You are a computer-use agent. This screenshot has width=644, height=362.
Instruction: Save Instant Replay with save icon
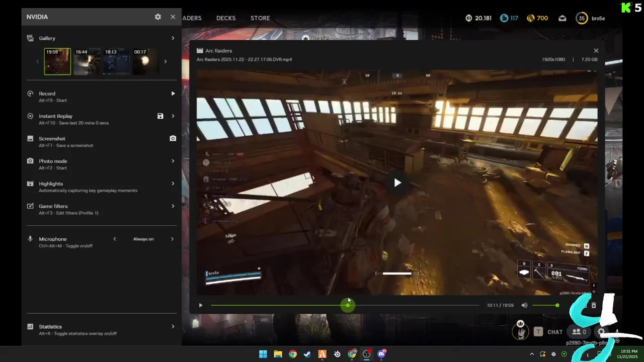coord(160,116)
